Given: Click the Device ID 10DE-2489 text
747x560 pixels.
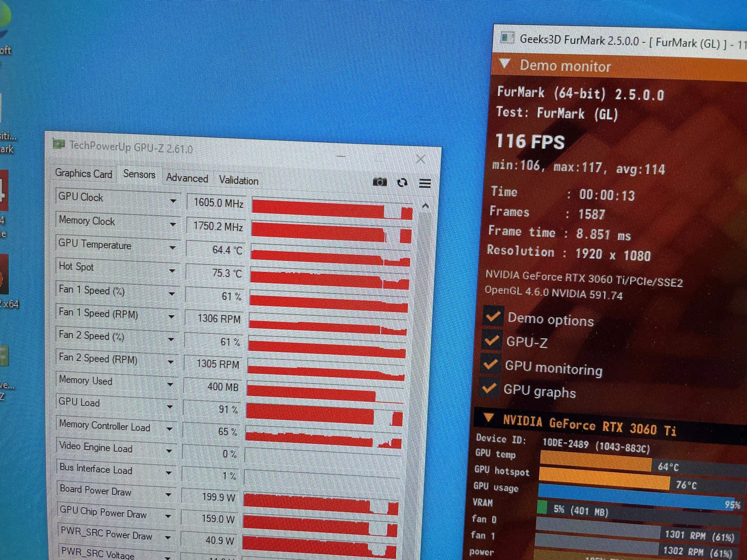Looking at the screenshot, I should coord(596,445).
